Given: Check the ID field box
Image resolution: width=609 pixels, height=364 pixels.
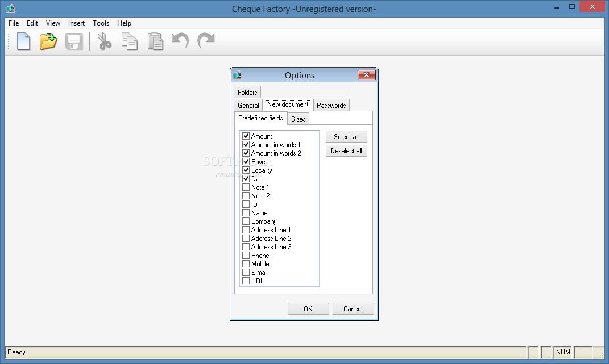Looking at the screenshot, I should tap(246, 204).
